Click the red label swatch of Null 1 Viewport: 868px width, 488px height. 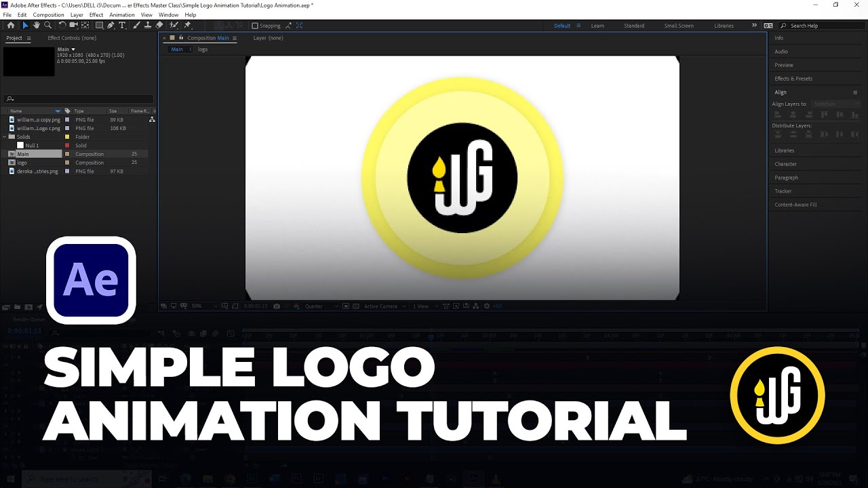coord(66,146)
